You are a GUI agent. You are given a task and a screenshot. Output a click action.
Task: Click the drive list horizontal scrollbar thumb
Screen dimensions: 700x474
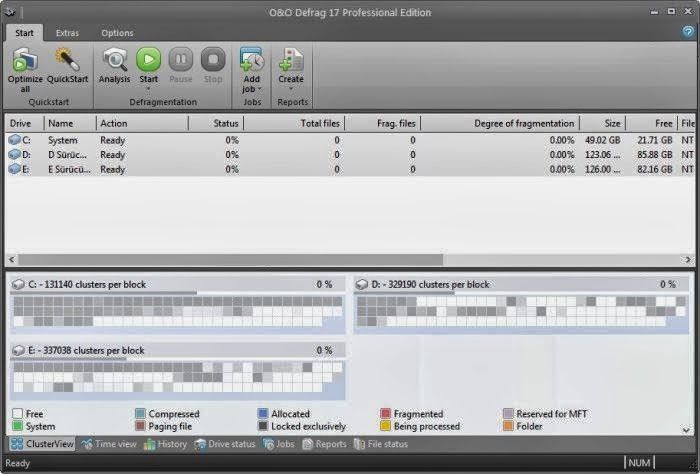tap(230, 259)
